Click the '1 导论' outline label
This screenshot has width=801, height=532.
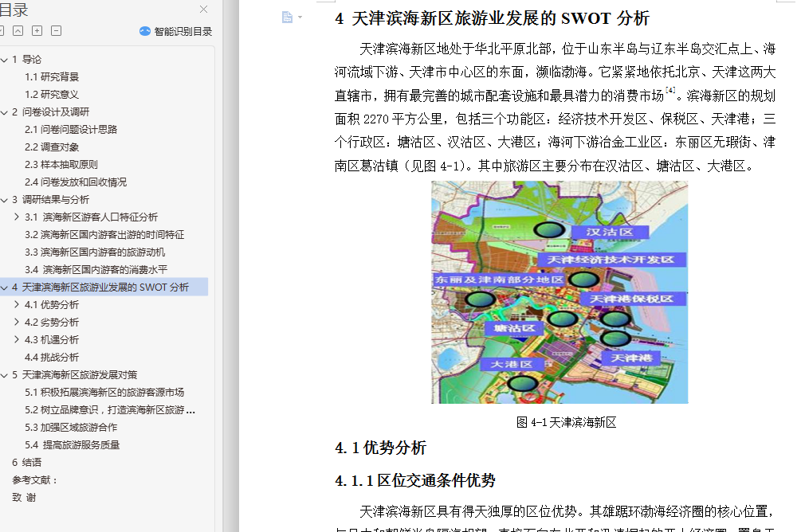tap(26, 60)
